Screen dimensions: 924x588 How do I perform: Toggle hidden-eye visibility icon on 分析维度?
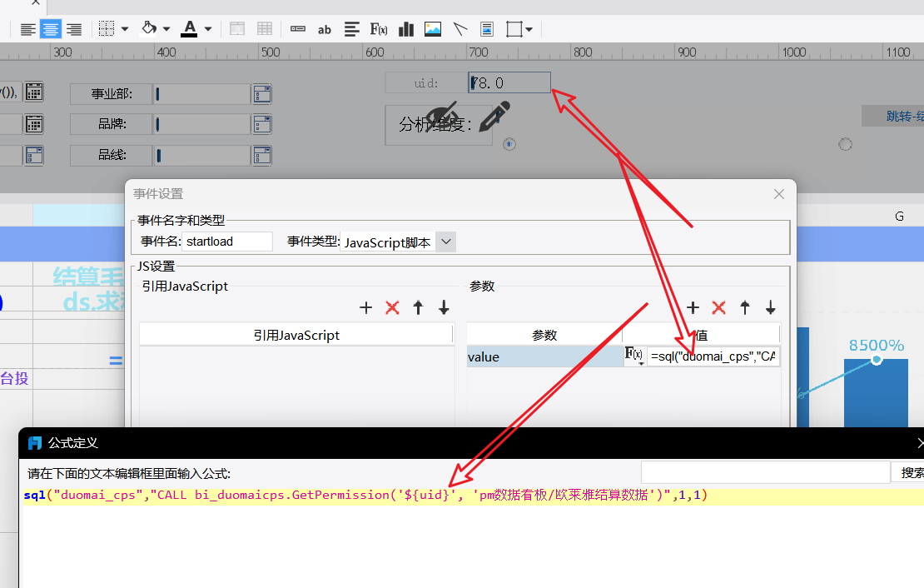click(x=441, y=117)
